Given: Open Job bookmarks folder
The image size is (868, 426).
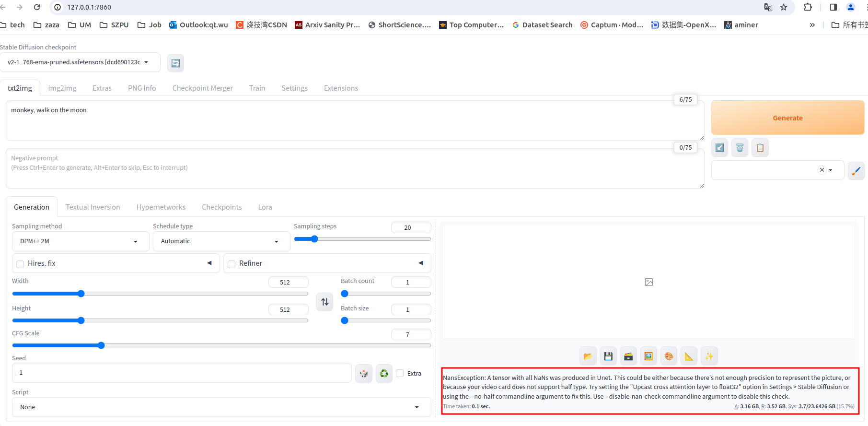Looking at the screenshot, I should [x=150, y=25].
